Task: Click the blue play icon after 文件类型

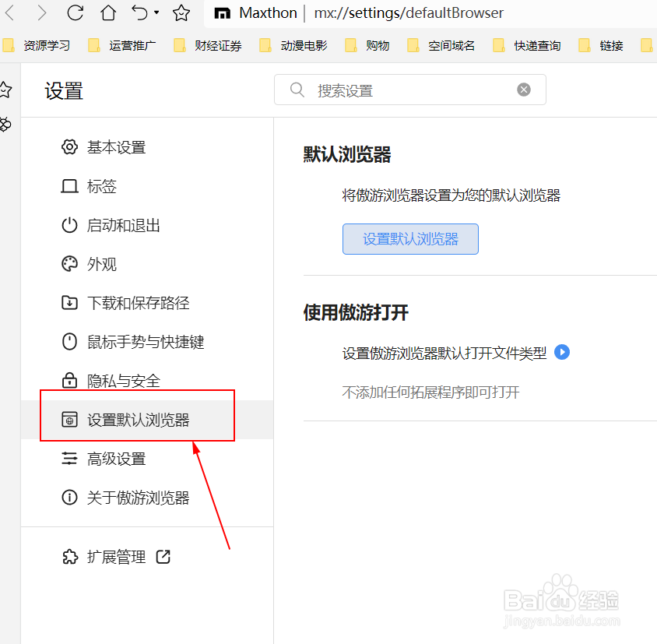Action: 562,352
